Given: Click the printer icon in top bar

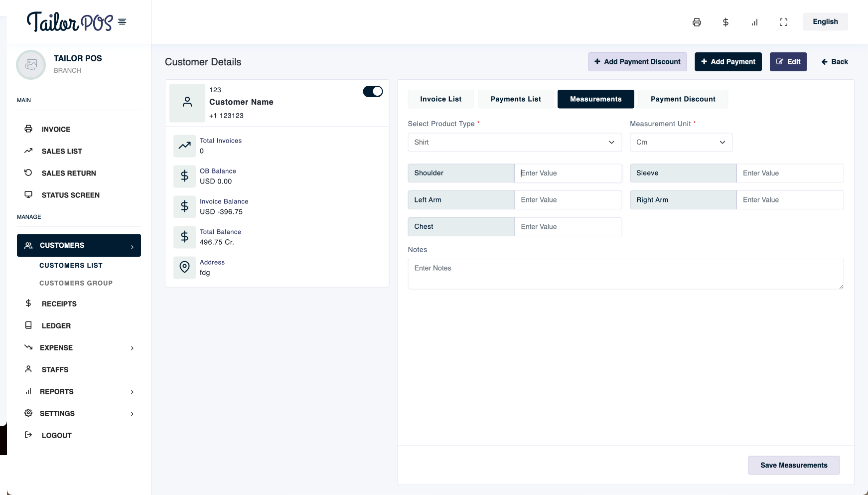Looking at the screenshot, I should pyautogui.click(x=697, y=22).
